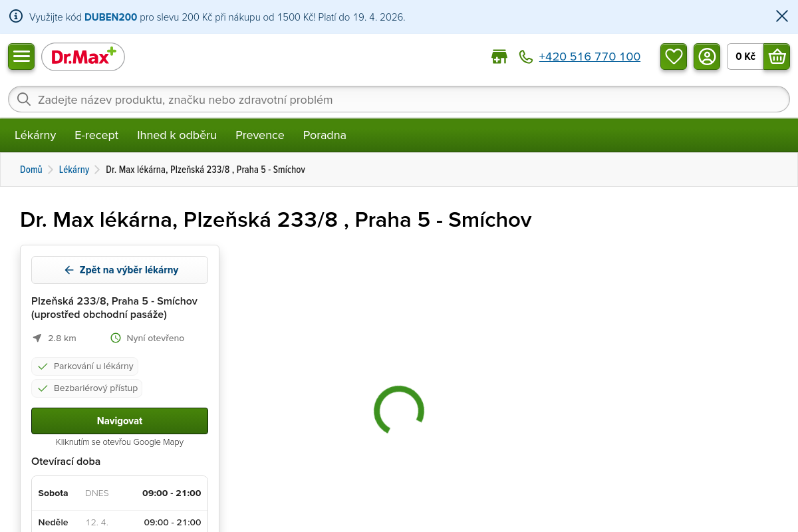Click the info icon in promo banner
Screen dimensions: 798x532
point(16,17)
